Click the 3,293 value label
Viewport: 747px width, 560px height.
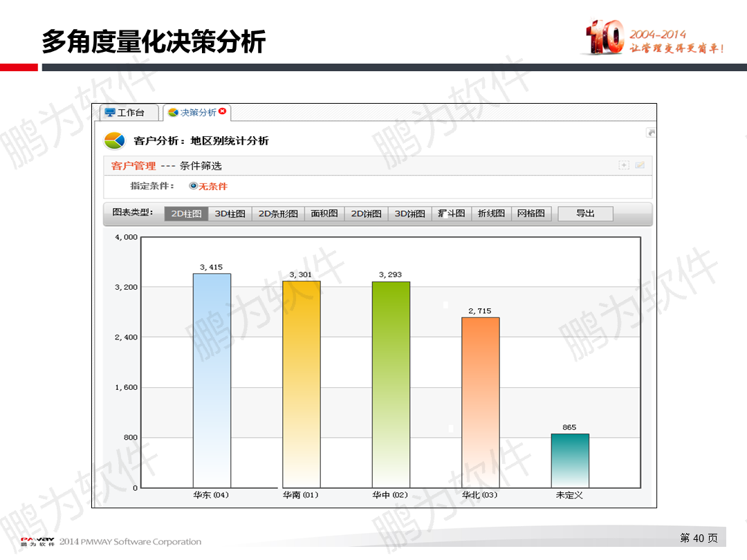(390, 274)
